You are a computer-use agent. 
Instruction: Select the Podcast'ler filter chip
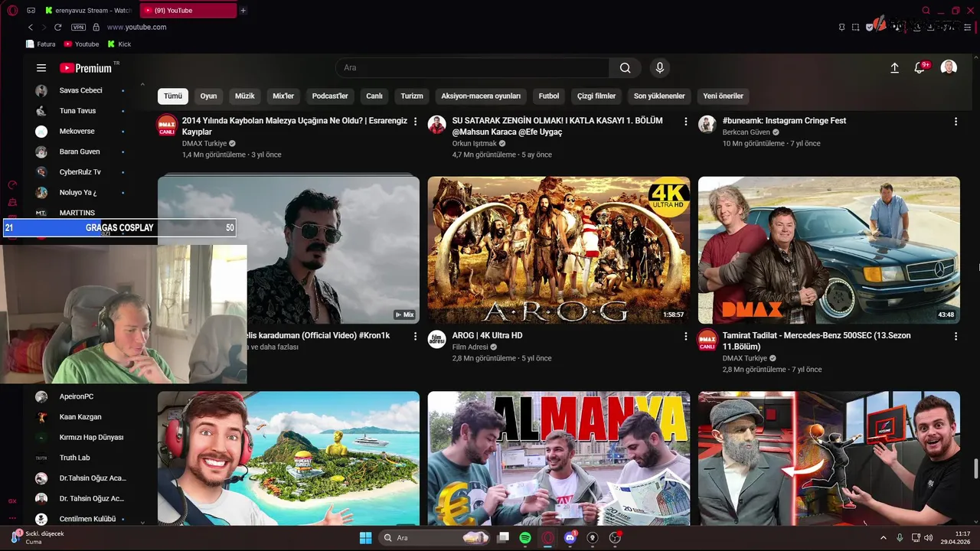point(330,96)
